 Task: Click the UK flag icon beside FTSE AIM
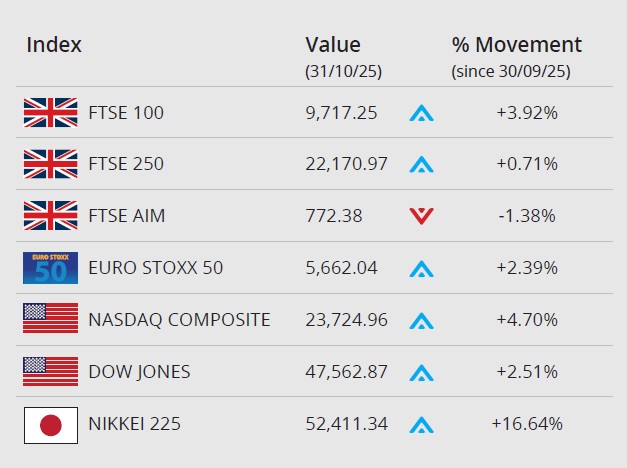point(50,216)
